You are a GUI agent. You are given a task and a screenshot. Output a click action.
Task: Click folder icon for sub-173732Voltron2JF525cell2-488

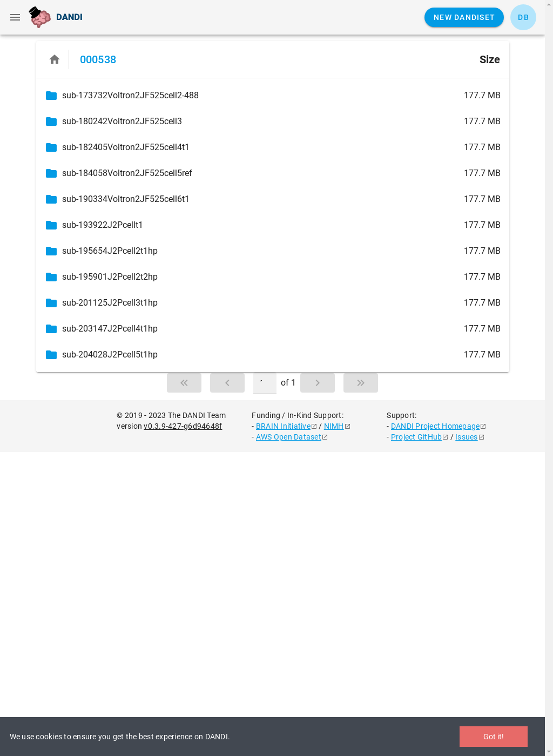(x=51, y=96)
